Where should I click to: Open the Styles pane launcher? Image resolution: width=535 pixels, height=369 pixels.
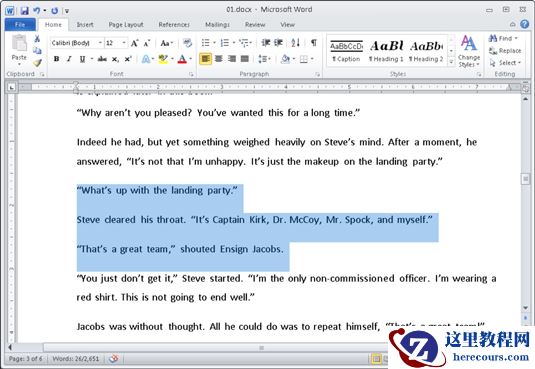[479, 74]
